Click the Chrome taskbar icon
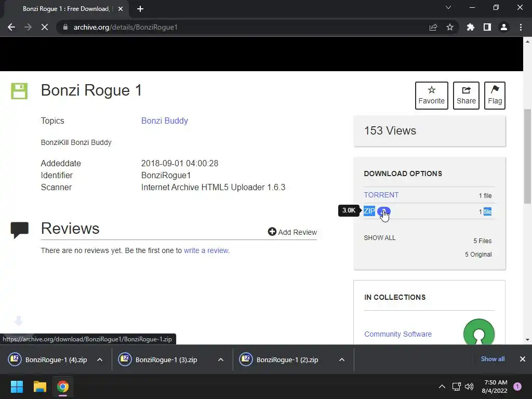 coord(63,387)
